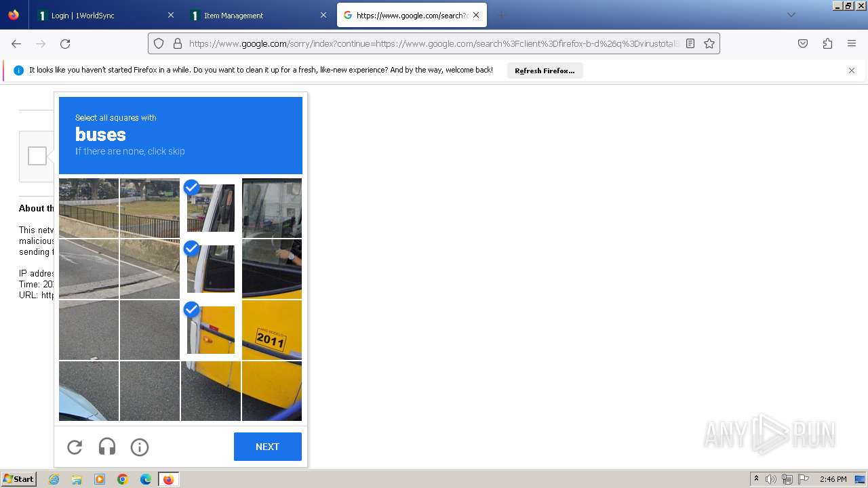Switch to Firefox taskbar button
868x488 pixels.
(x=169, y=479)
